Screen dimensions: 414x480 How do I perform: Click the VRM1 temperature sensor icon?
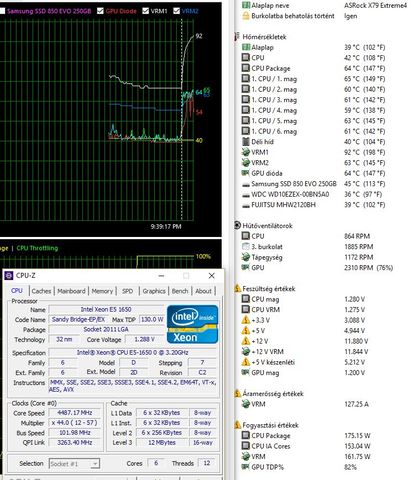pos(246,152)
